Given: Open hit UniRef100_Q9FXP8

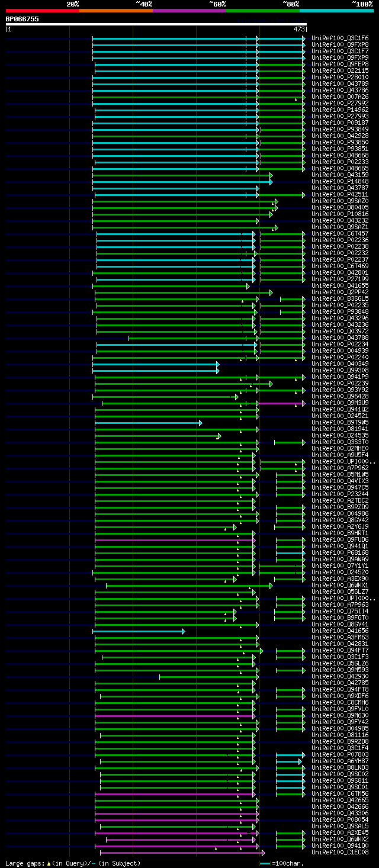Looking at the screenshot, I should 340,44.
